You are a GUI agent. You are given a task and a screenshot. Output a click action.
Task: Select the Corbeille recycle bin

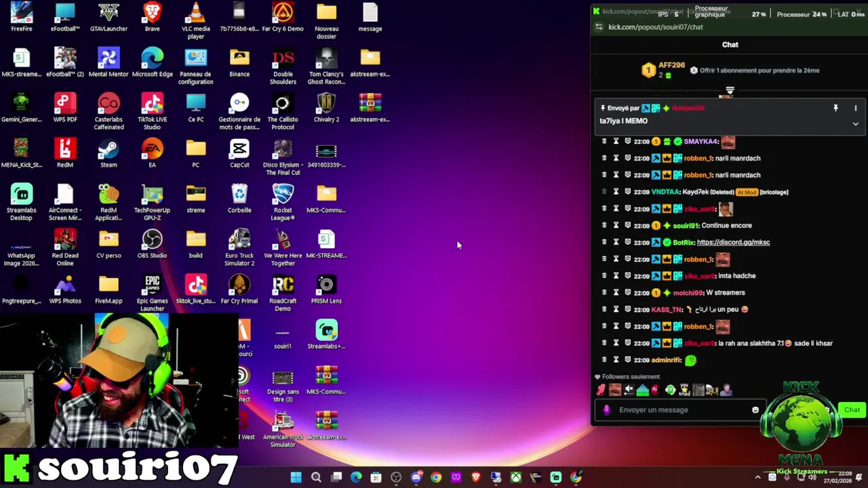[239, 199]
